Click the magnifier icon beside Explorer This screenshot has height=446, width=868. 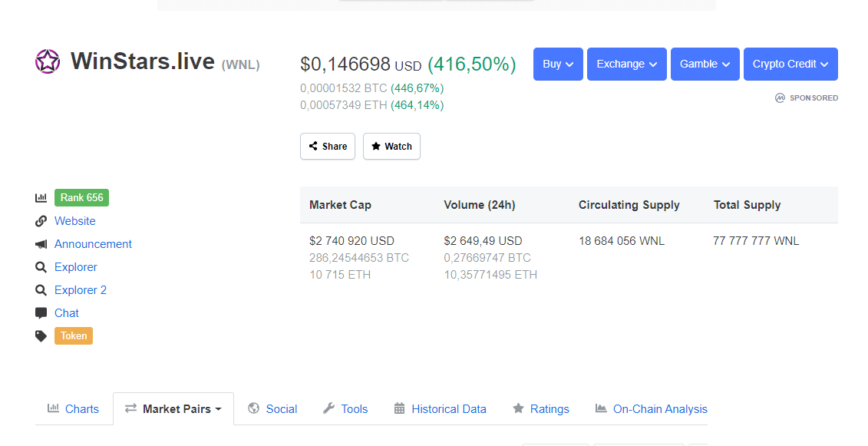click(41, 267)
